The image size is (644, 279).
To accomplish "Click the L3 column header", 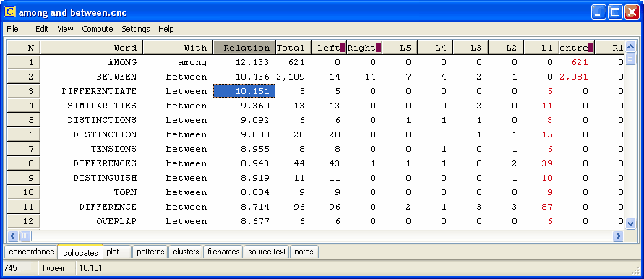I will (471, 48).
